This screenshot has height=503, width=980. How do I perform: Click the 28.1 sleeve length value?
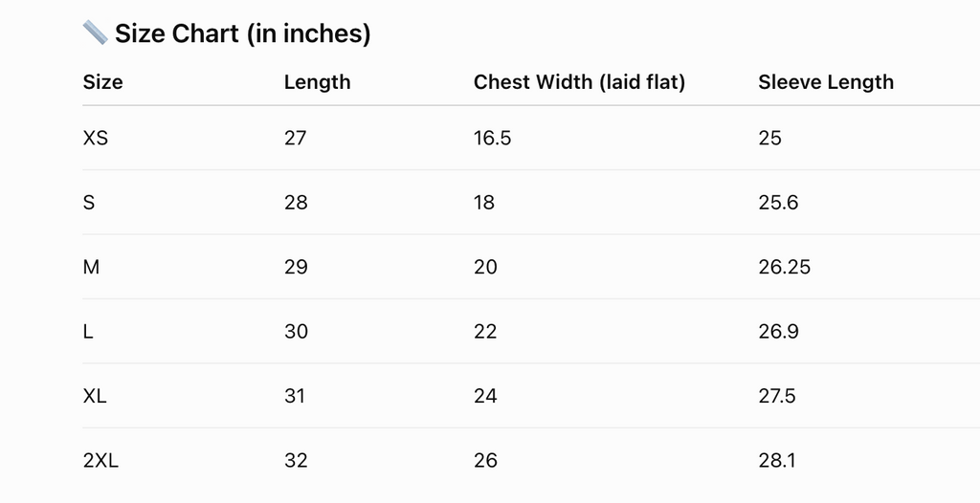tap(777, 461)
